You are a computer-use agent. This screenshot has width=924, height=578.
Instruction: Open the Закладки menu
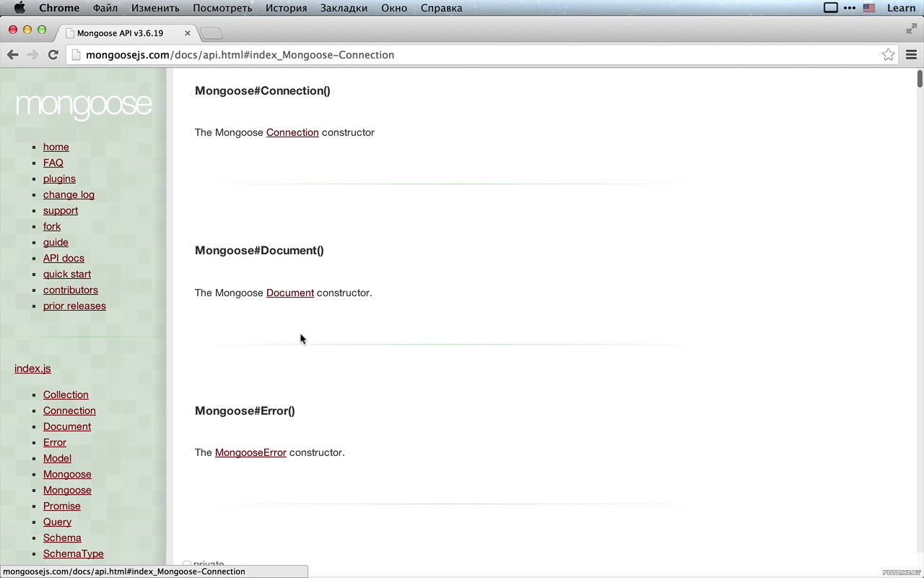(344, 8)
